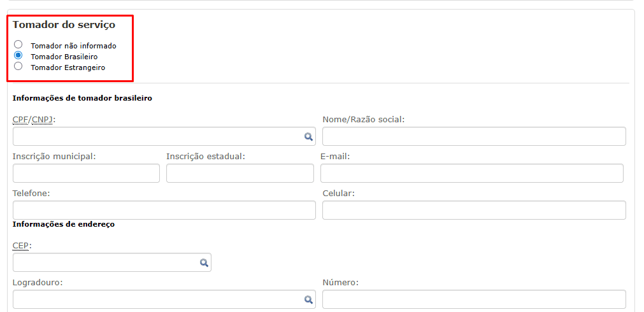The width and height of the screenshot is (644, 312).
Task: Click the Celular input box
Action: (x=473, y=210)
